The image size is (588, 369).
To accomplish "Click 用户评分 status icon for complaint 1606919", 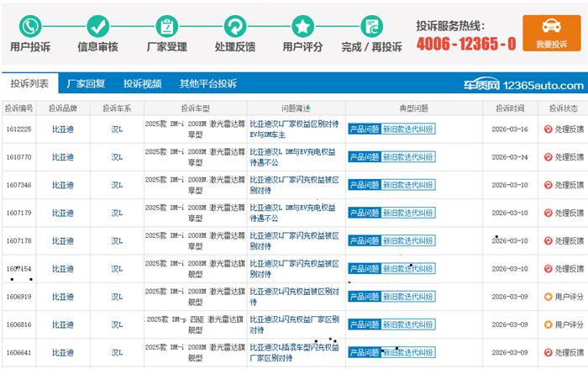I will click(548, 297).
